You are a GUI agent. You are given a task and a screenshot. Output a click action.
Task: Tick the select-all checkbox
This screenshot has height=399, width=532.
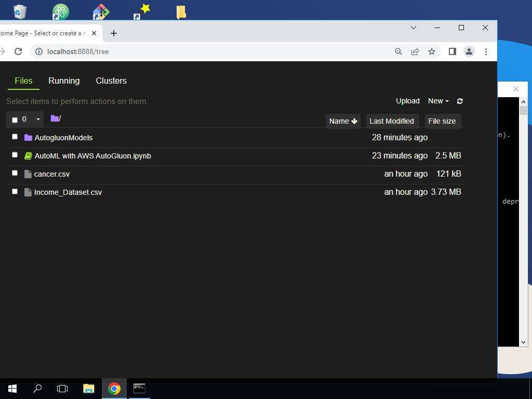pyautogui.click(x=15, y=120)
